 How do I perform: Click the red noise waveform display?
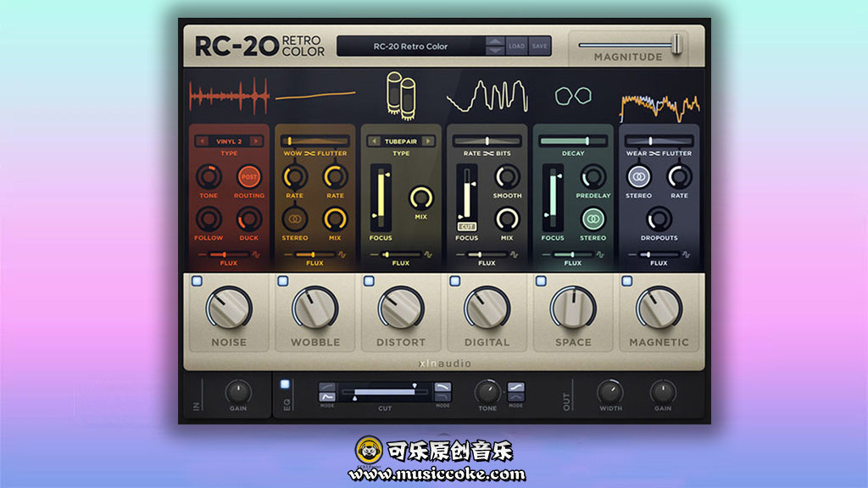[229, 97]
